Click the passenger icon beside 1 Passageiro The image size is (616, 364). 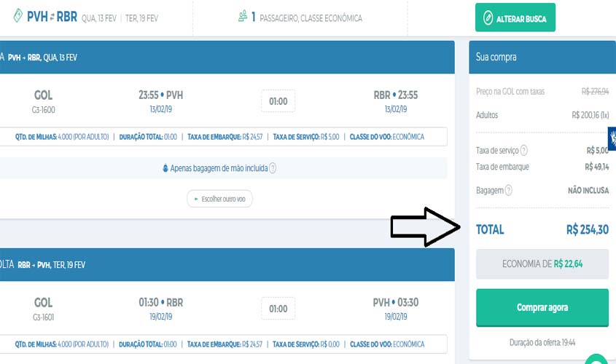[x=242, y=17]
